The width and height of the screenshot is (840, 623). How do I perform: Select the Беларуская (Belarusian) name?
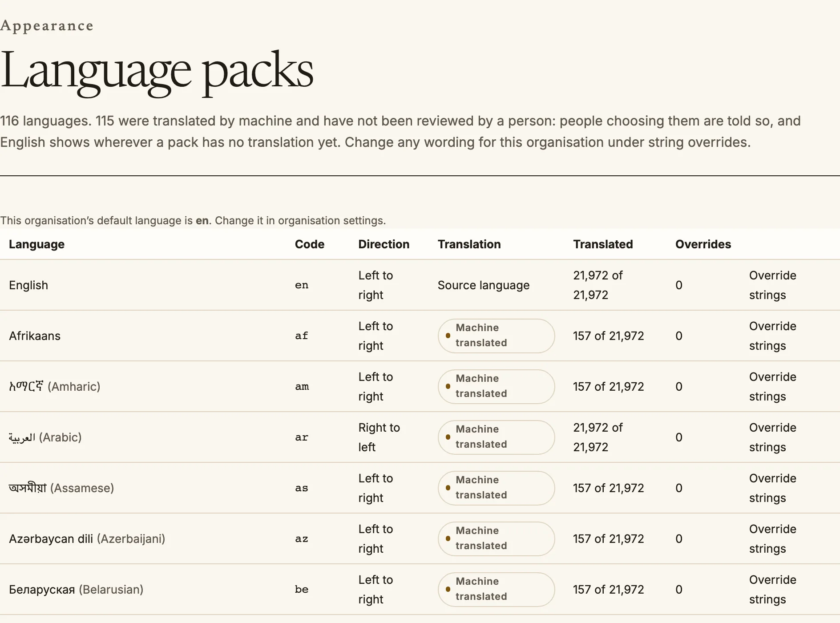tap(76, 590)
